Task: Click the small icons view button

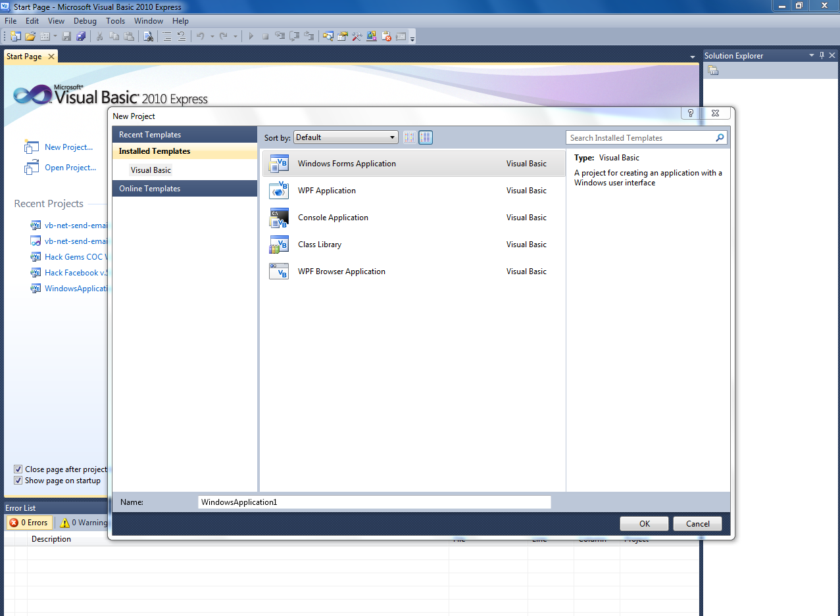Action: pos(410,137)
